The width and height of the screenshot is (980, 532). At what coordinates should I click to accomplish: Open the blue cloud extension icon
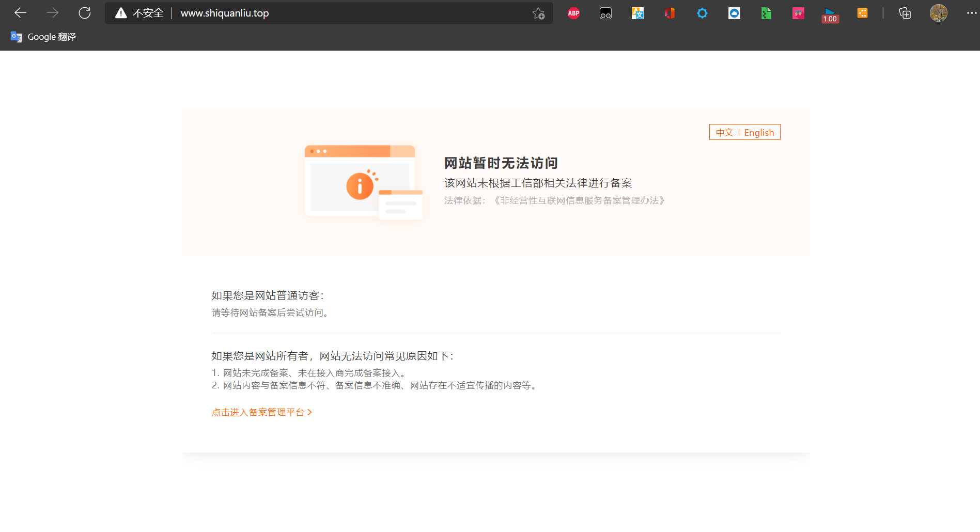tap(734, 13)
